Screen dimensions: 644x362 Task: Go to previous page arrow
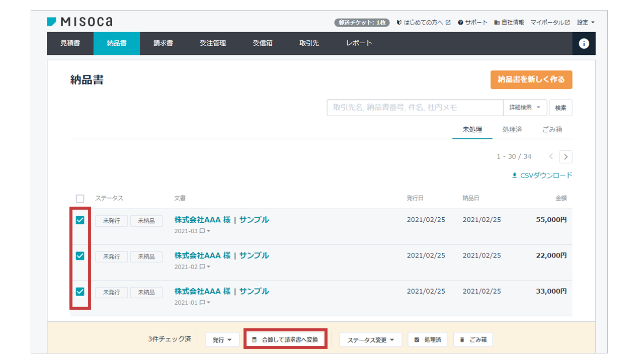point(551,157)
